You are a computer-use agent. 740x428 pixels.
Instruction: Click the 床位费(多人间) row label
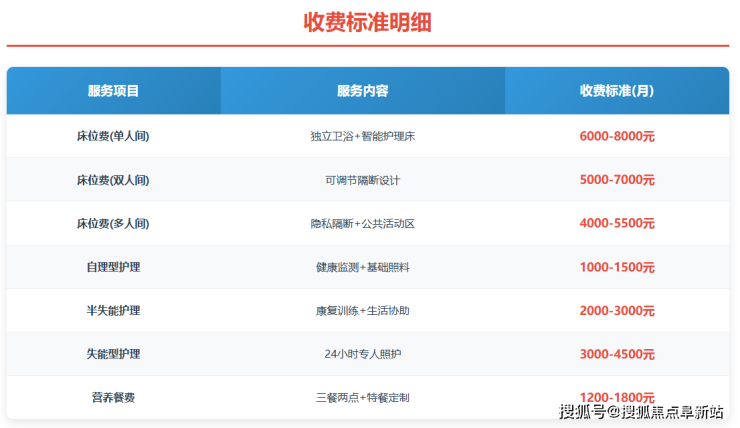pos(113,223)
